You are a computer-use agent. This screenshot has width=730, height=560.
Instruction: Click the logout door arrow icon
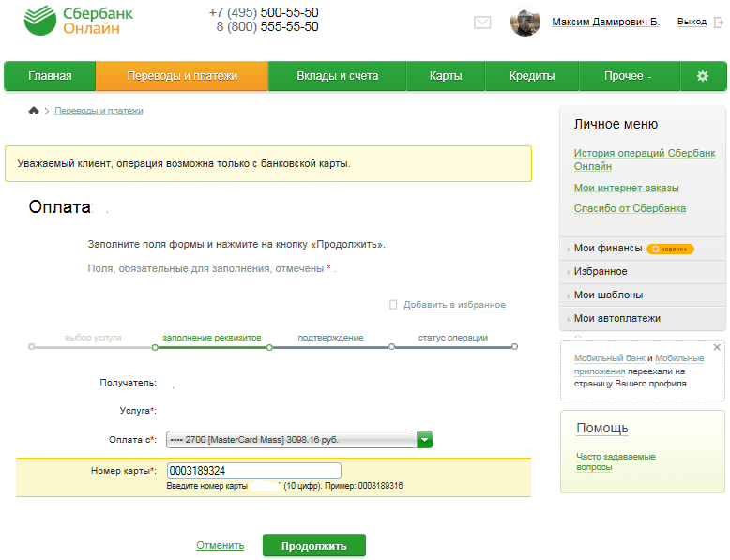[x=719, y=23]
